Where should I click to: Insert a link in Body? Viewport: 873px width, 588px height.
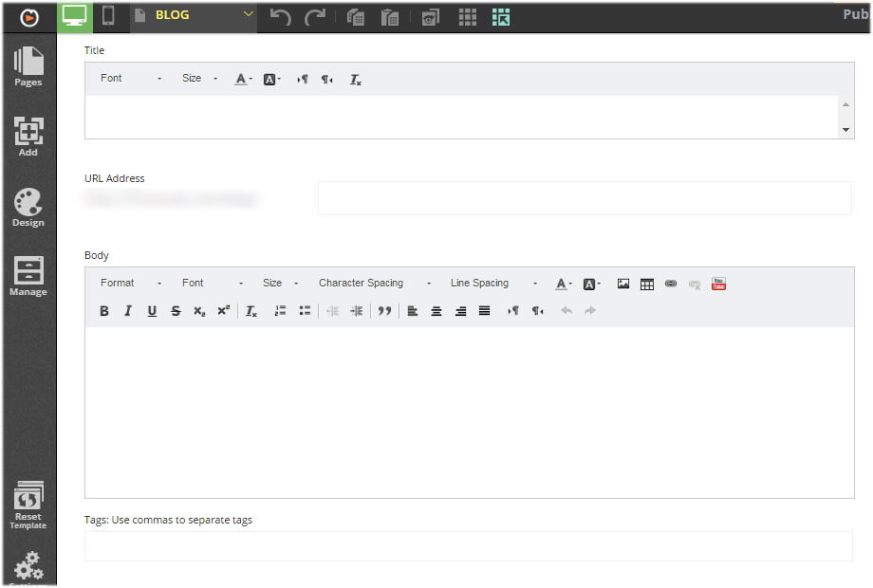coord(671,285)
